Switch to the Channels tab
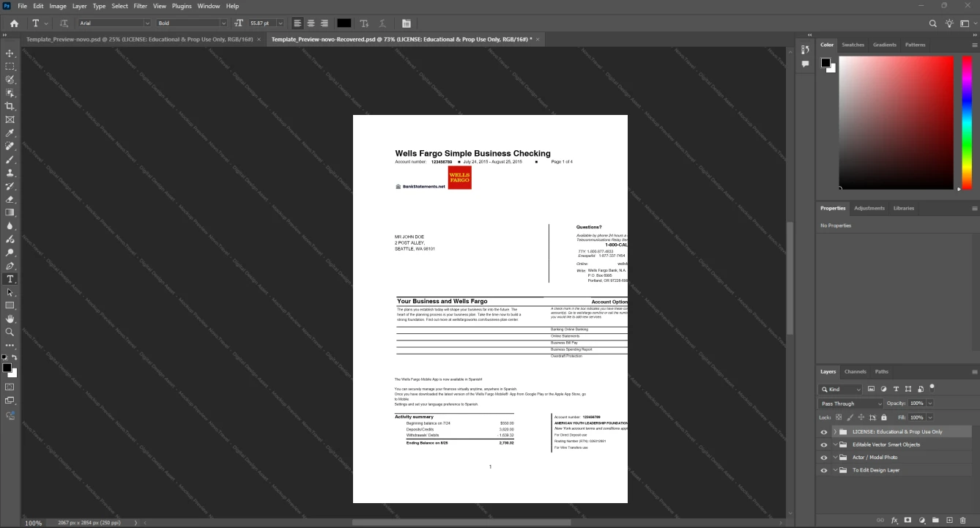 coord(855,371)
